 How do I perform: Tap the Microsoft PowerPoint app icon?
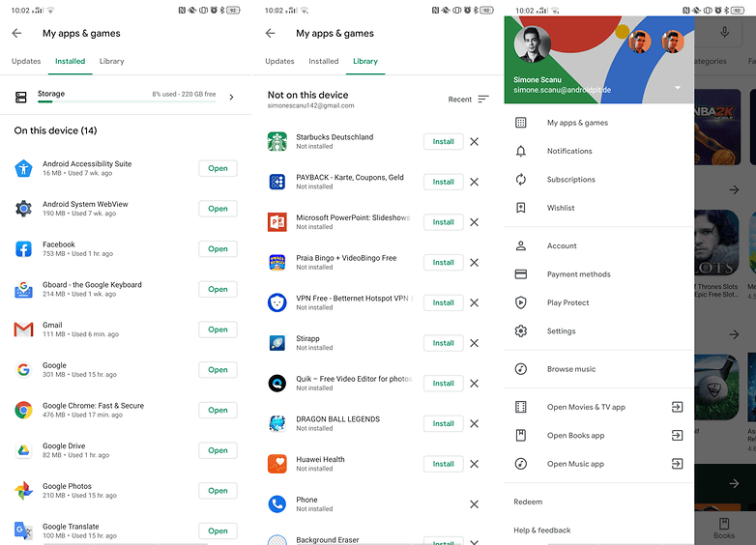[x=277, y=222]
